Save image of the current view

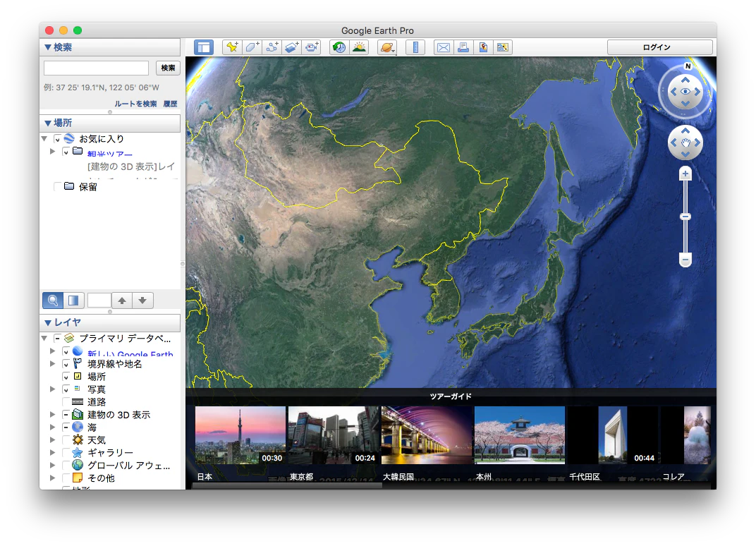(x=483, y=47)
